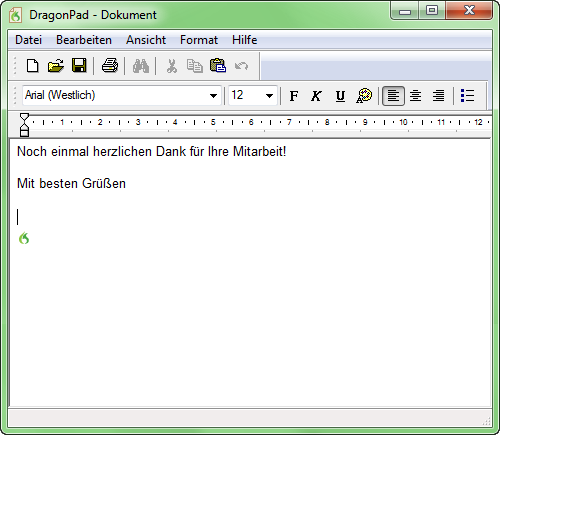588x525 pixels.
Task: Open a file using the folder icon
Action: pyautogui.click(x=56, y=66)
